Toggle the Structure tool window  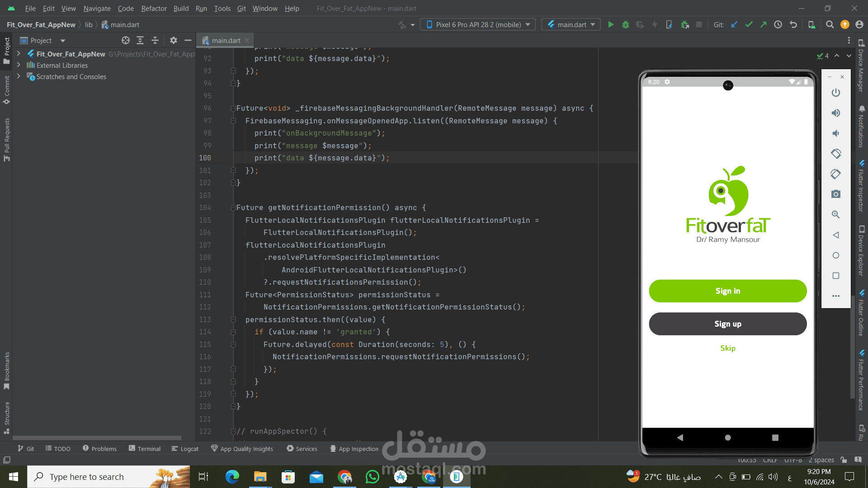pyautogui.click(x=6, y=418)
